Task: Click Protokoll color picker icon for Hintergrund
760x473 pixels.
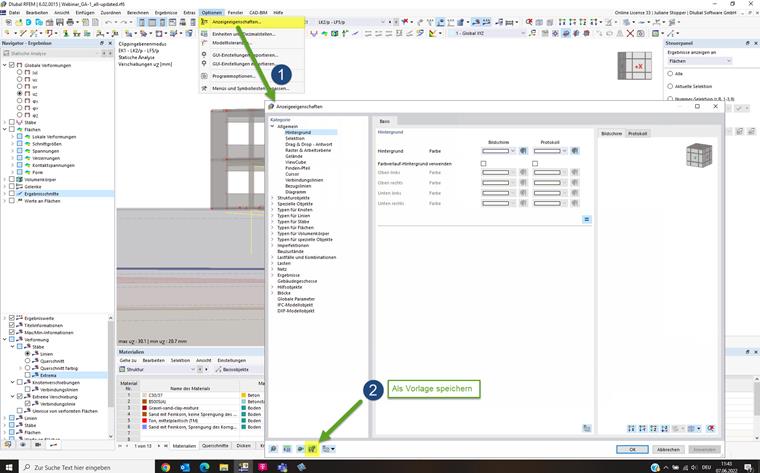Action: (x=575, y=151)
